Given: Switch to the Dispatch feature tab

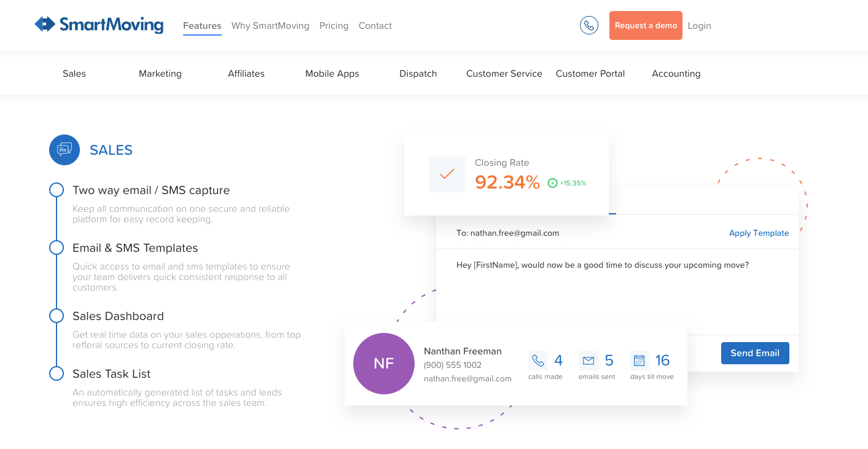Looking at the screenshot, I should click(x=418, y=74).
